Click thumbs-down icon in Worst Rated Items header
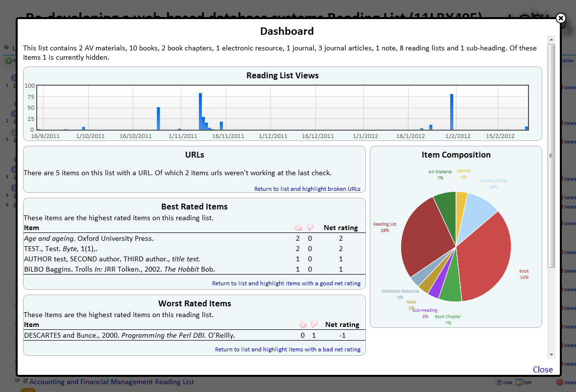576x392 pixels. coord(314,324)
